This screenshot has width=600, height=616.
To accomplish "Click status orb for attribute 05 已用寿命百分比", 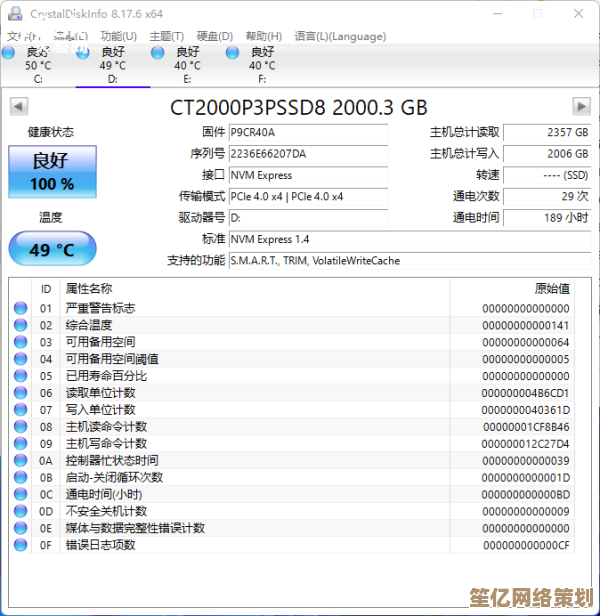I will coord(20,376).
